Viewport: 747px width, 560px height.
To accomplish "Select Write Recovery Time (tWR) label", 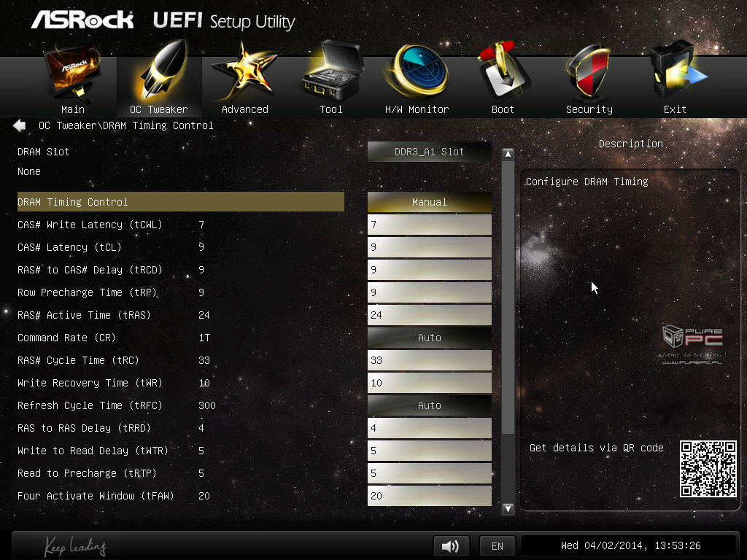I will coord(90,383).
